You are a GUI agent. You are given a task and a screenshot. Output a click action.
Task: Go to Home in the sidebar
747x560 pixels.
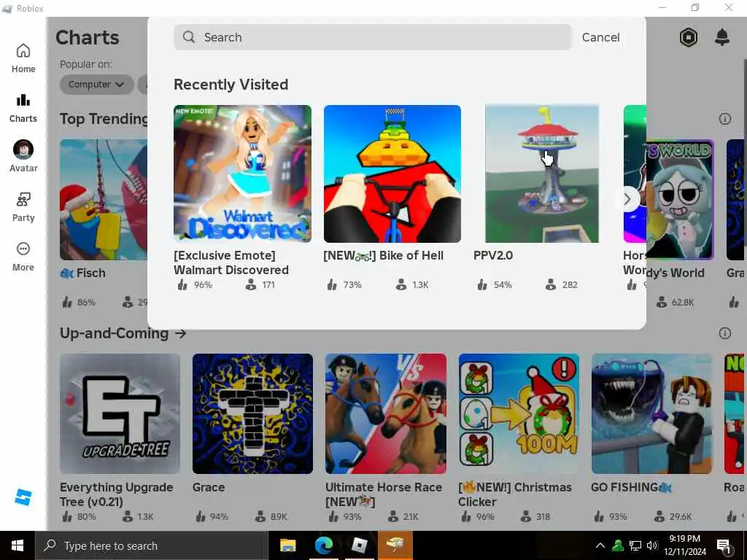23,58
